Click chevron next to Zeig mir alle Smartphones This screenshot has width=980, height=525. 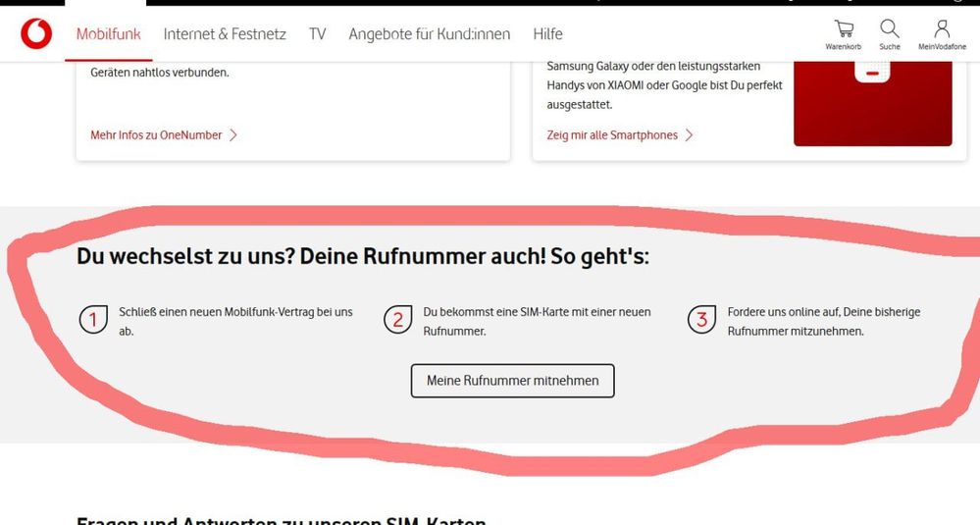tap(689, 135)
